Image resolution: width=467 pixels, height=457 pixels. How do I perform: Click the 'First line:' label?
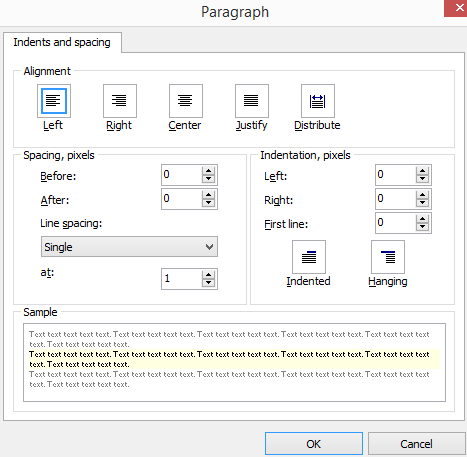point(286,224)
